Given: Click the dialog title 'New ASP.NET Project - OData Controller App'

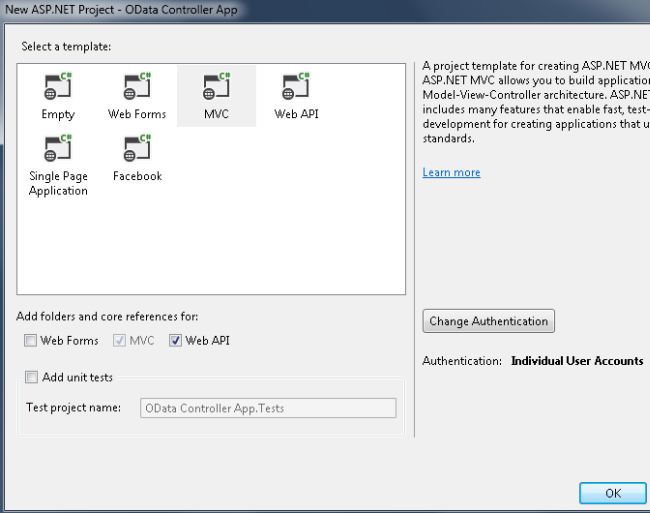Looking at the screenshot, I should (121, 10).
